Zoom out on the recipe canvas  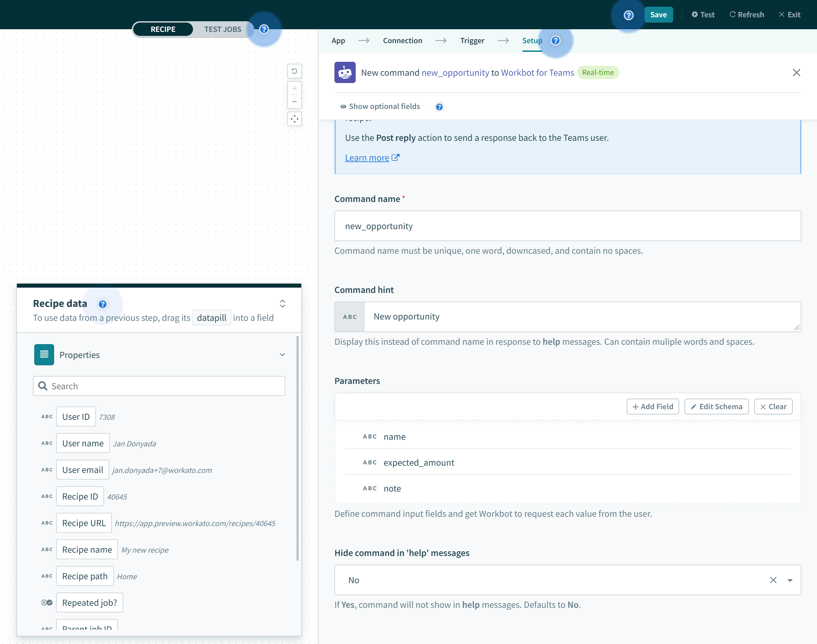[295, 102]
